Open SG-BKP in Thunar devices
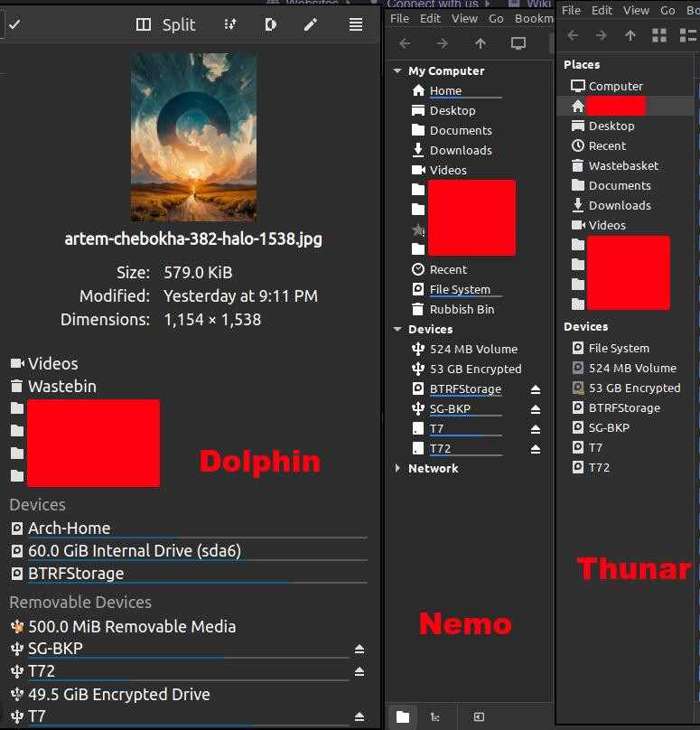700x730 pixels. pyautogui.click(x=601, y=428)
